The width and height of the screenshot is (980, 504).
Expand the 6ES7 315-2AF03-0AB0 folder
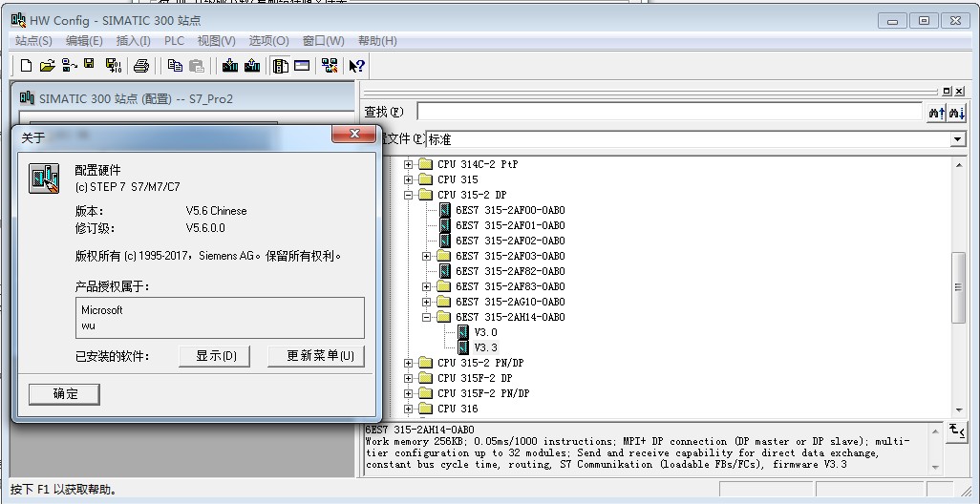click(427, 256)
